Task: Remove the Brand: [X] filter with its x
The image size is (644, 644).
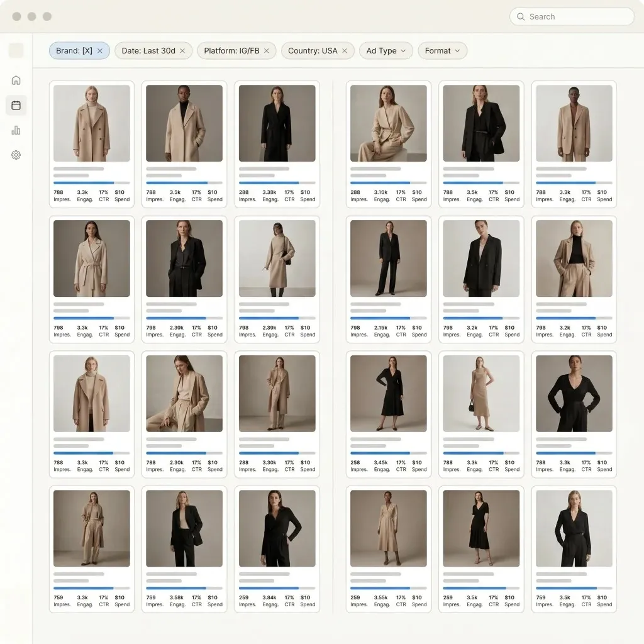Action: coord(100,51)
